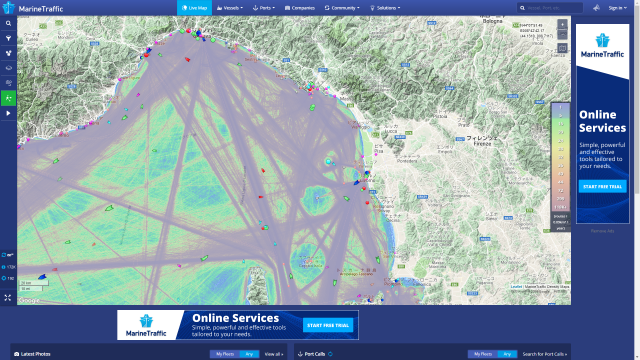Screen dimensions: 640x360
Task: Enter fullscreen map with expand arrows icon
Action: (8, 298)
